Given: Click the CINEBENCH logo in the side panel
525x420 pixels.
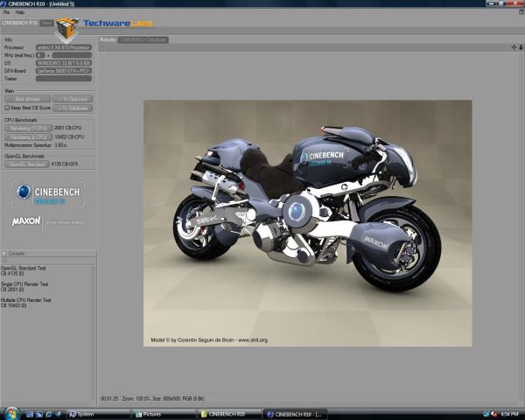Looking at the screenshot, I should pos(48,194).
